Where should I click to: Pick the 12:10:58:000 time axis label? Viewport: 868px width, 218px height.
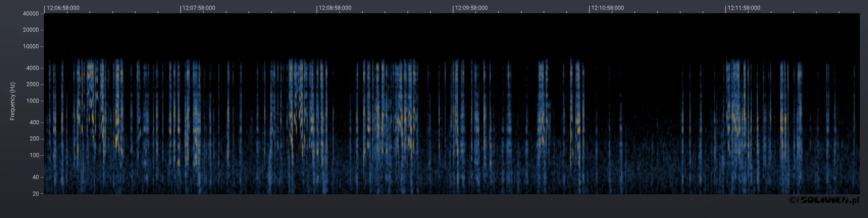point(608,8)
